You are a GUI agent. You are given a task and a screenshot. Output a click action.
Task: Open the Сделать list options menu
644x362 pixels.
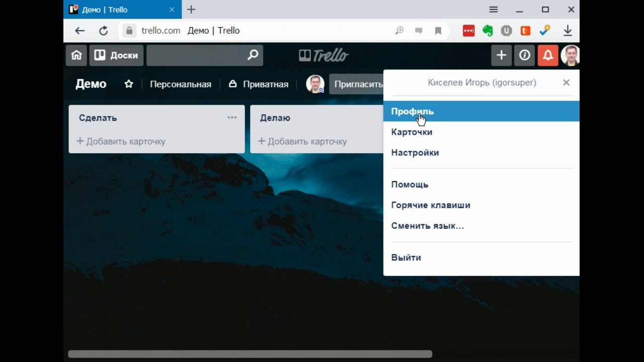point(232,118)
